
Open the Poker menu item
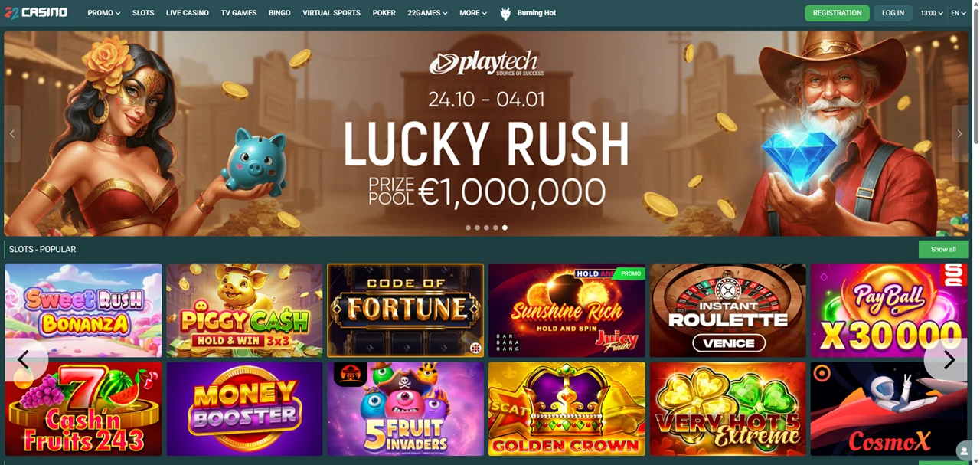coord(384,13)
